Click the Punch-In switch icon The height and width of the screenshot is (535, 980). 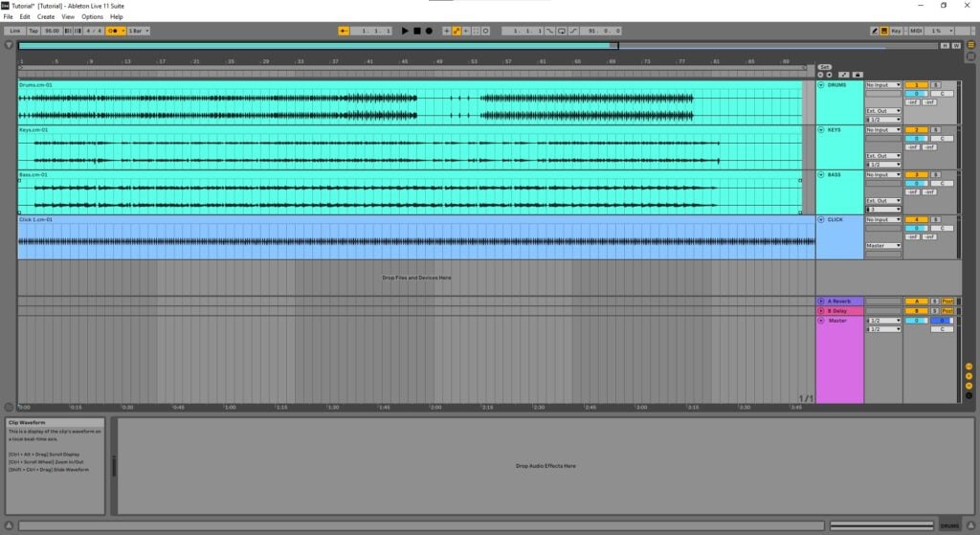[549, 31]
